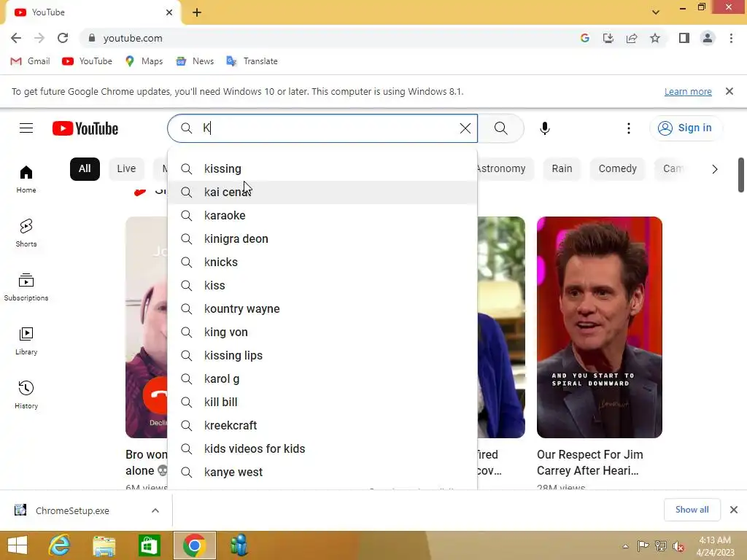Choose suggestion 'kiss'

[322, 285]
